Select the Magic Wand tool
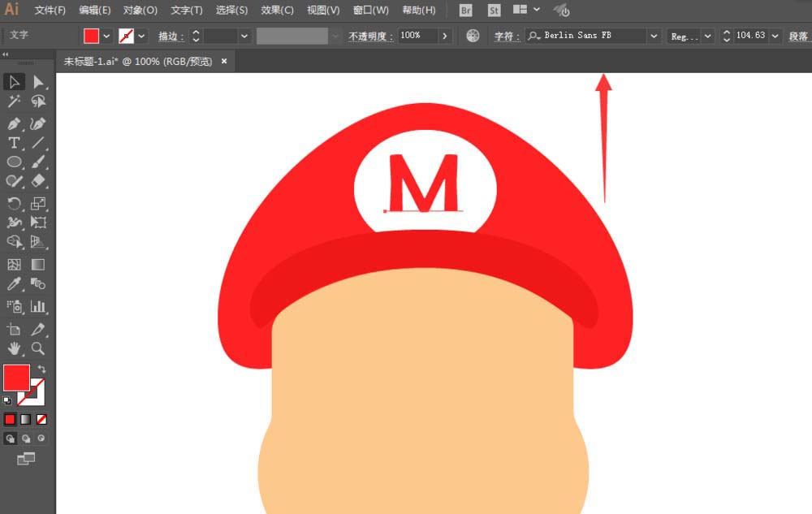 (14, 102)
